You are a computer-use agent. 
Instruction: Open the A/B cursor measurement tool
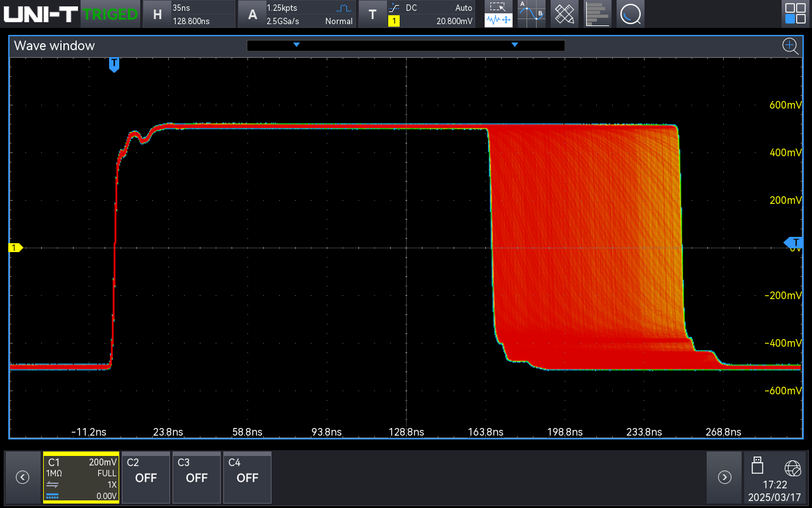(x=531, y=14)
